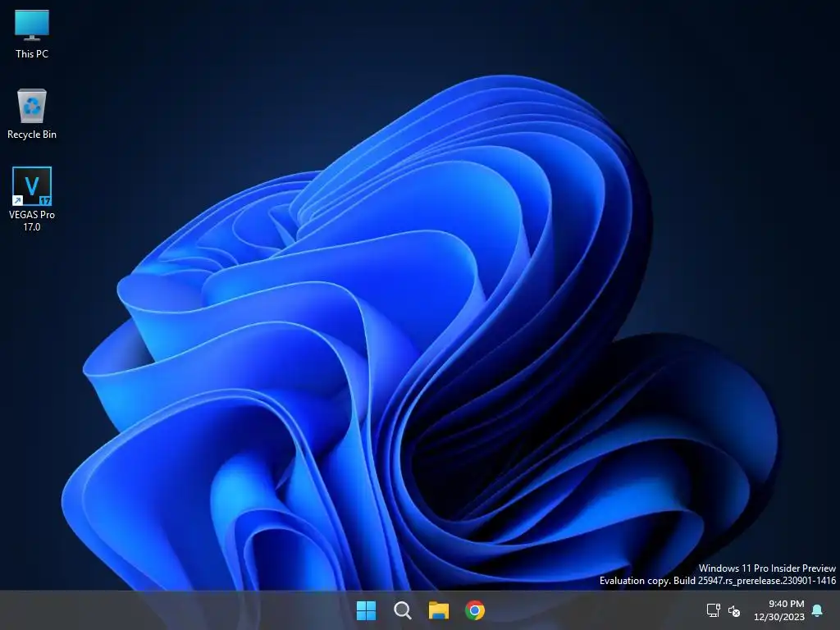This screenshot has height=630, width=840.
Task: Click the "VEGAS Pro 17.0" label text
Action: (32, 220)
